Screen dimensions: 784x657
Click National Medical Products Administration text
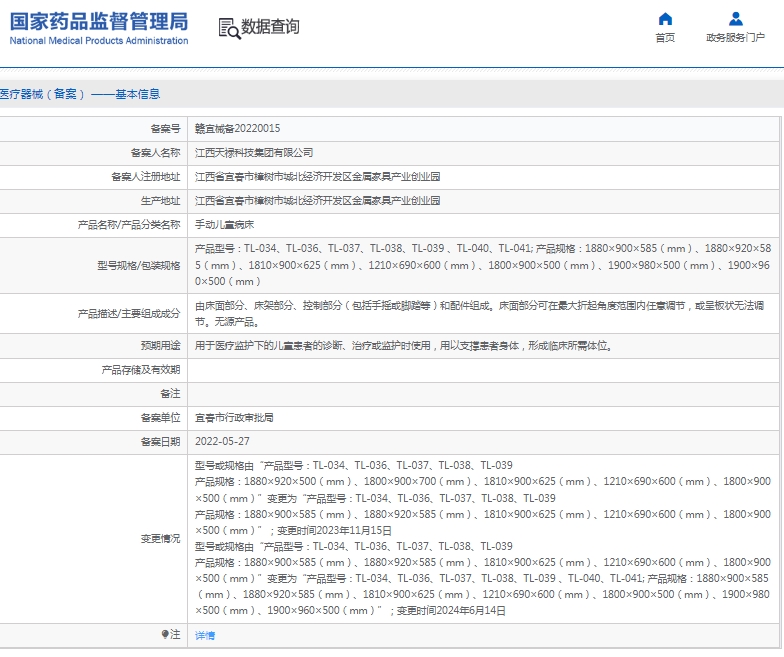click(x=99, y=40)
